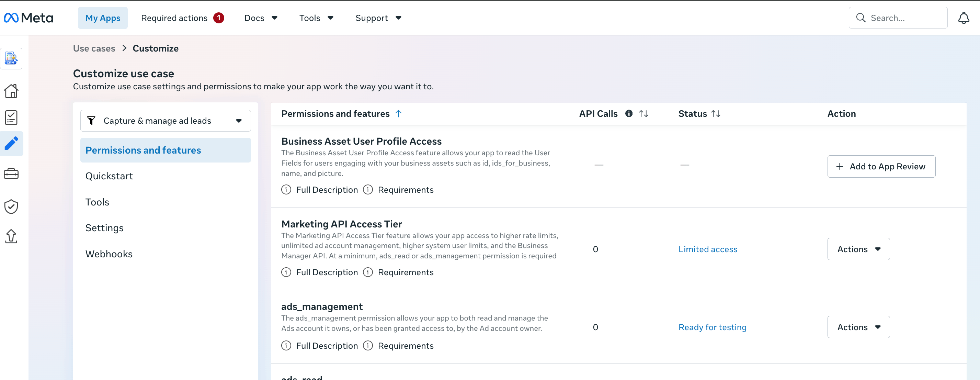
Task: Open the Support dropdown menu
Action: point(378,18)
